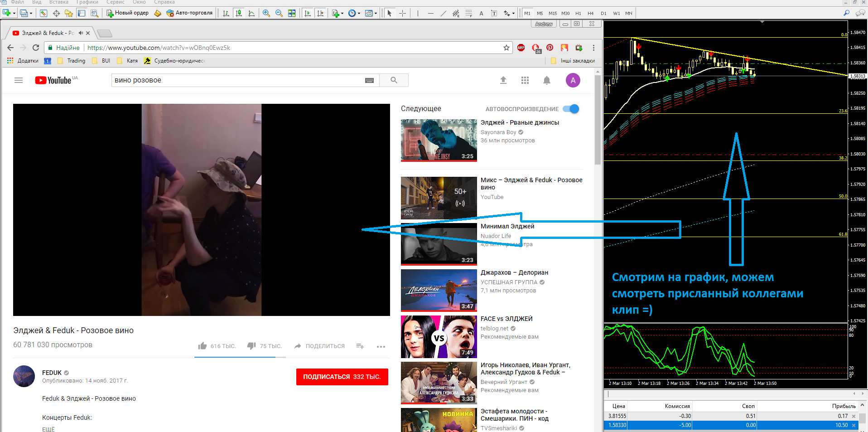Viewport: 868px width, 432px height.
Task: Click the MetaEditor yellow book icon
Action: 158,13
